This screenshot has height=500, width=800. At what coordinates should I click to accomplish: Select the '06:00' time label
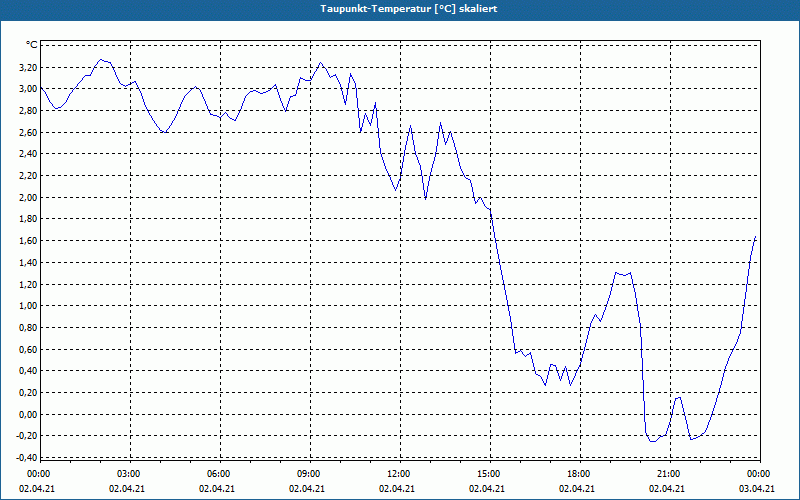coord(220,474)
